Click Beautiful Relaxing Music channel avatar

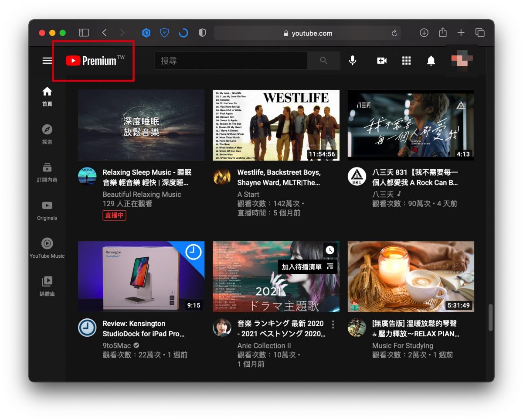point(87,176)
